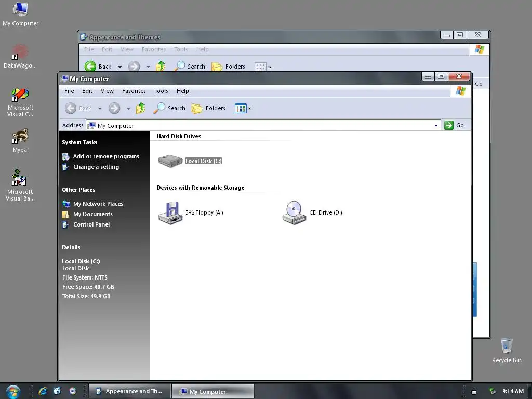Open the Views dropdown arrow in My Computer
The width and height of the screenshot is (532, 399).
tap(250, 109)
